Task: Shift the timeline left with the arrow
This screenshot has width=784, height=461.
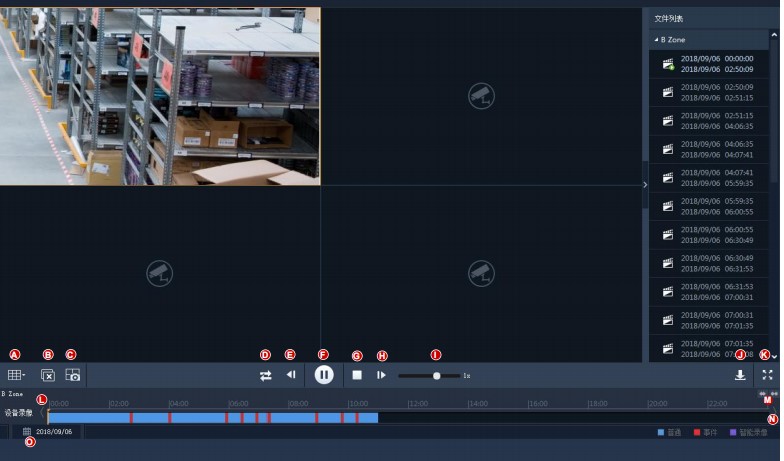Action: 42,413
